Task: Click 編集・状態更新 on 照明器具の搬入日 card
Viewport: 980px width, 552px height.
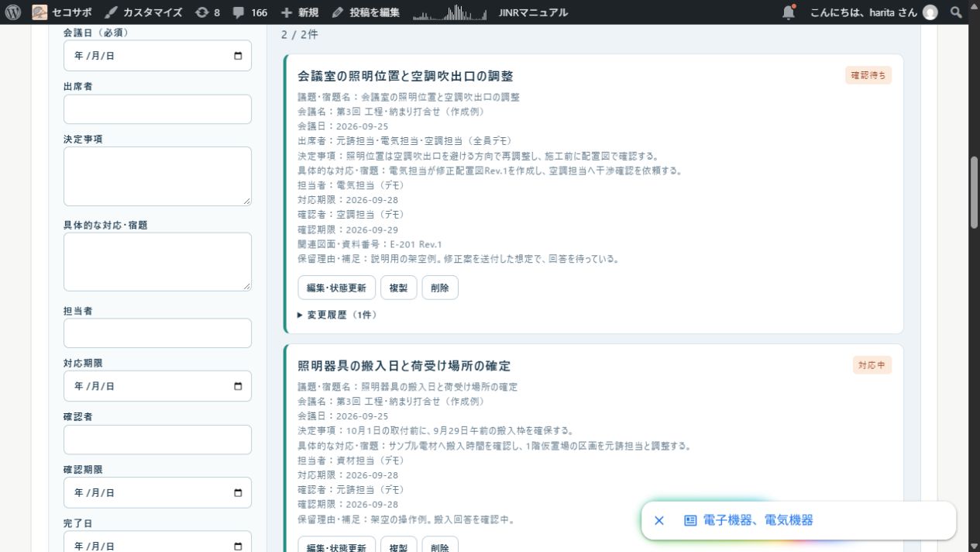Action: pyautogui.click(x=336, y=544)
